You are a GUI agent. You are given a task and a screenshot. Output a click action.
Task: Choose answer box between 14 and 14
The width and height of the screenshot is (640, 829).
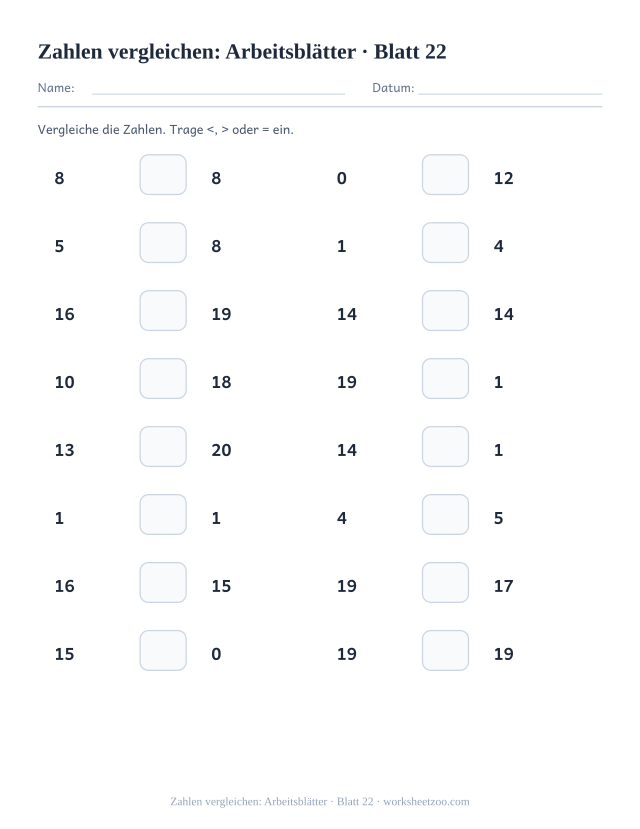445,310
